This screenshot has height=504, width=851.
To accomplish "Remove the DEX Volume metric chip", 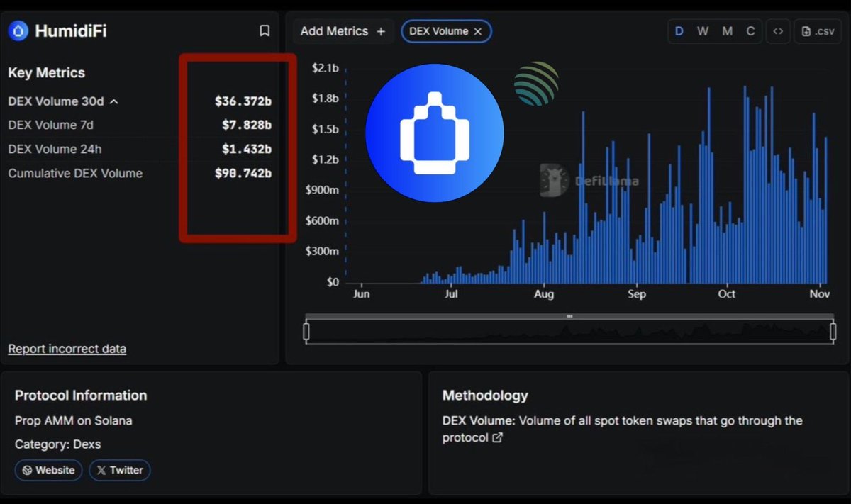I will pos(478,31).
